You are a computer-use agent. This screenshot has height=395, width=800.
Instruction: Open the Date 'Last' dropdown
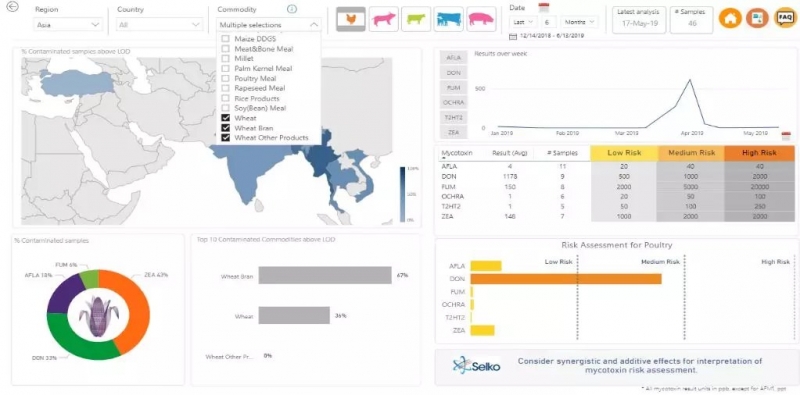[523, 22]
